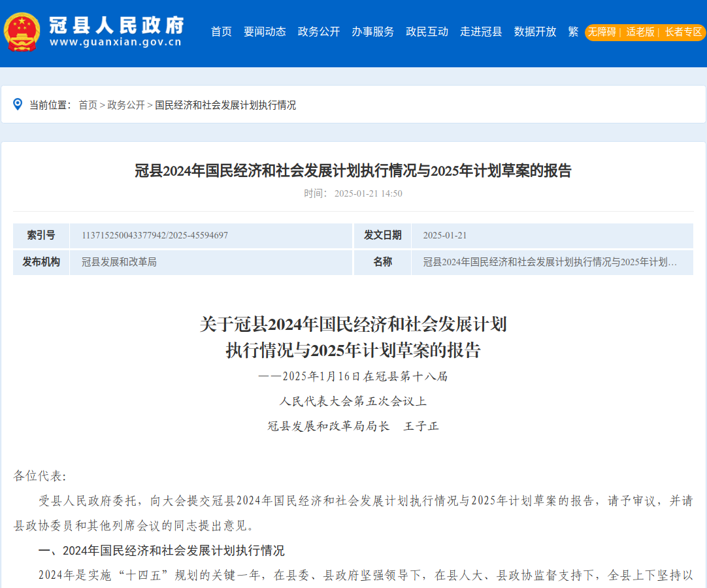Go to 首页 in top navigation
This screenshot has height=588, width=707.
point(221,31)
